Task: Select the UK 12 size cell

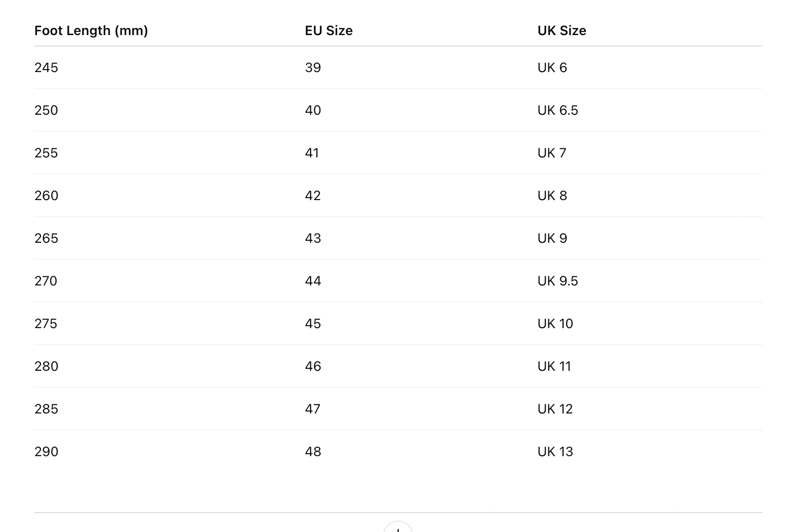Action: point(555,409)
